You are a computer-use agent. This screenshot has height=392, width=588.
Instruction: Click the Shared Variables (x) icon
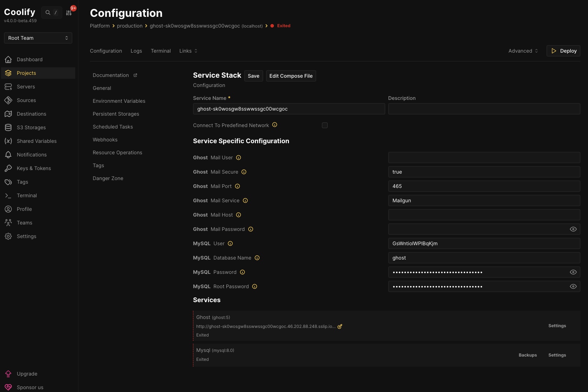(8, 141)
